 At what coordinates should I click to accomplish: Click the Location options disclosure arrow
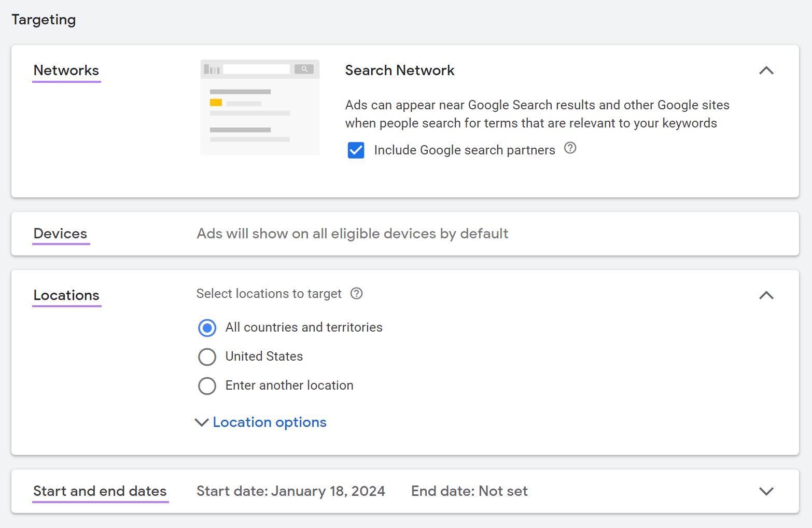(x=201, y=422)
